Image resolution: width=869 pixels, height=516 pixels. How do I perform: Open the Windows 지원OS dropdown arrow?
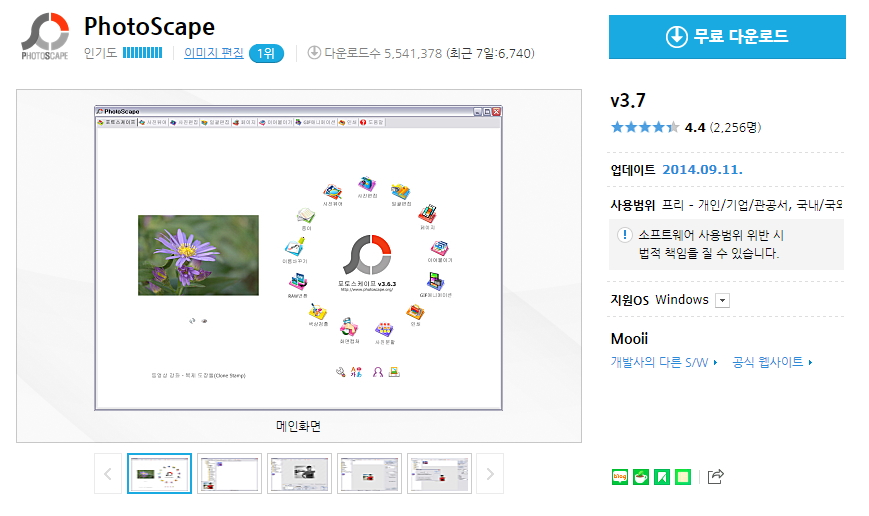point(722,300)
